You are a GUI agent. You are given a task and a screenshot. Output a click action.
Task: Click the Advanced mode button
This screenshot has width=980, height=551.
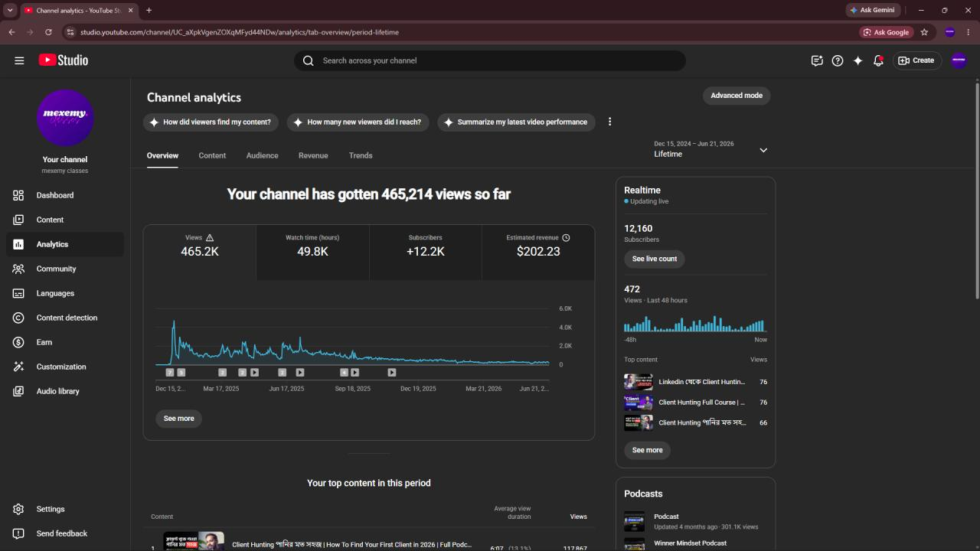coord(737,96)
